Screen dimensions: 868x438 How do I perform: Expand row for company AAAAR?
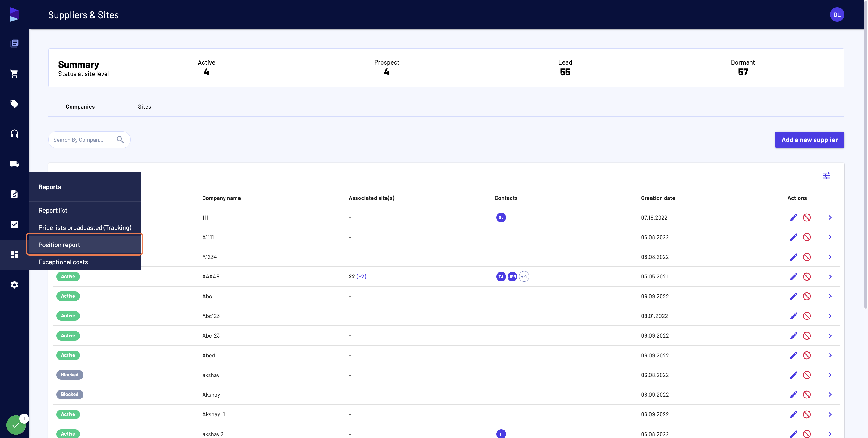click(x=830, y=277)
